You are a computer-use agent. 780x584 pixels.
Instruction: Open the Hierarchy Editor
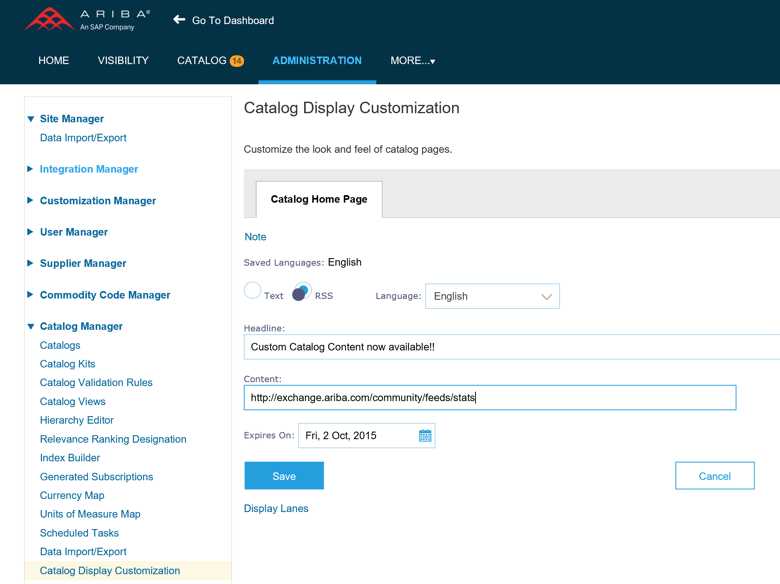tap(77, 420)
